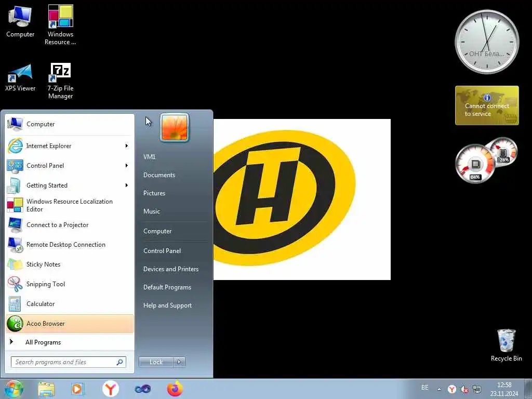Click the Windows Start orb
This screenshot has height=399, width=532.
click(14, 389)
